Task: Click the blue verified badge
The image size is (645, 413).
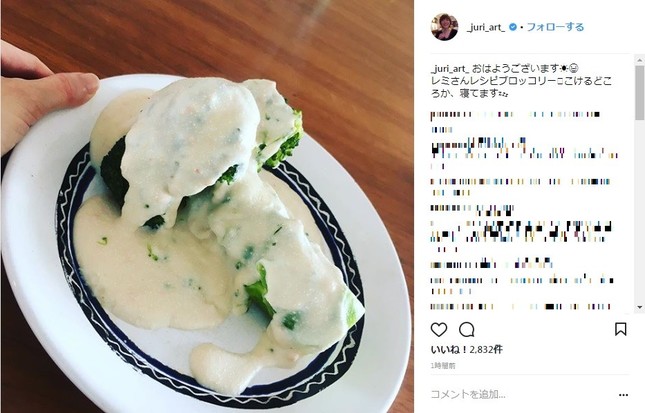Action: 513,27
